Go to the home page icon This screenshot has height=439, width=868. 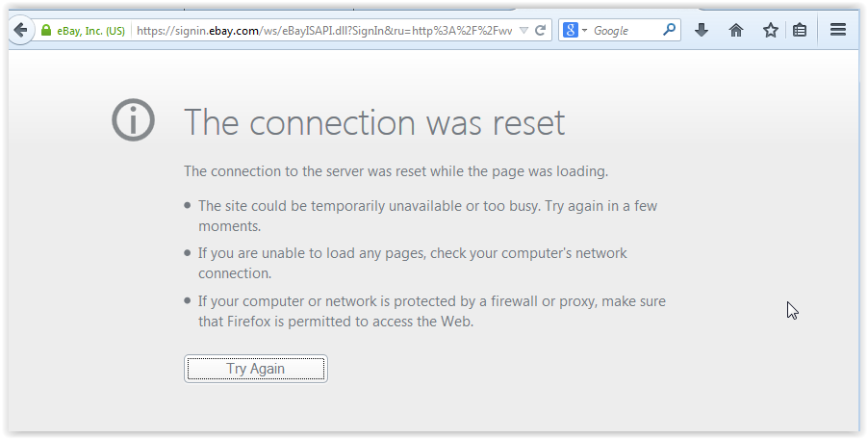tap(736, 30)
